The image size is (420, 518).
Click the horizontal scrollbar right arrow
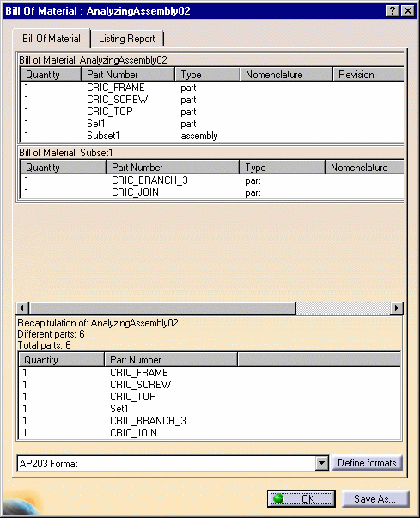pos(396,308)
